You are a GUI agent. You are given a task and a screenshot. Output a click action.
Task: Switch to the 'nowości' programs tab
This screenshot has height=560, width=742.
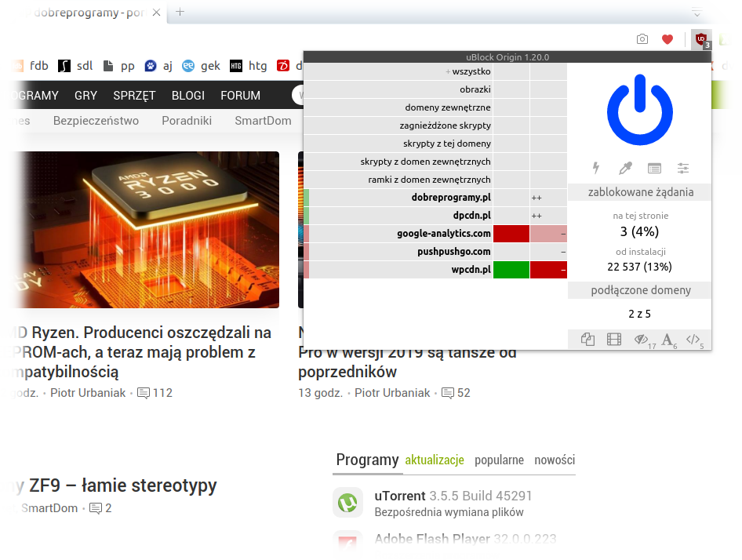click(555, 460)
